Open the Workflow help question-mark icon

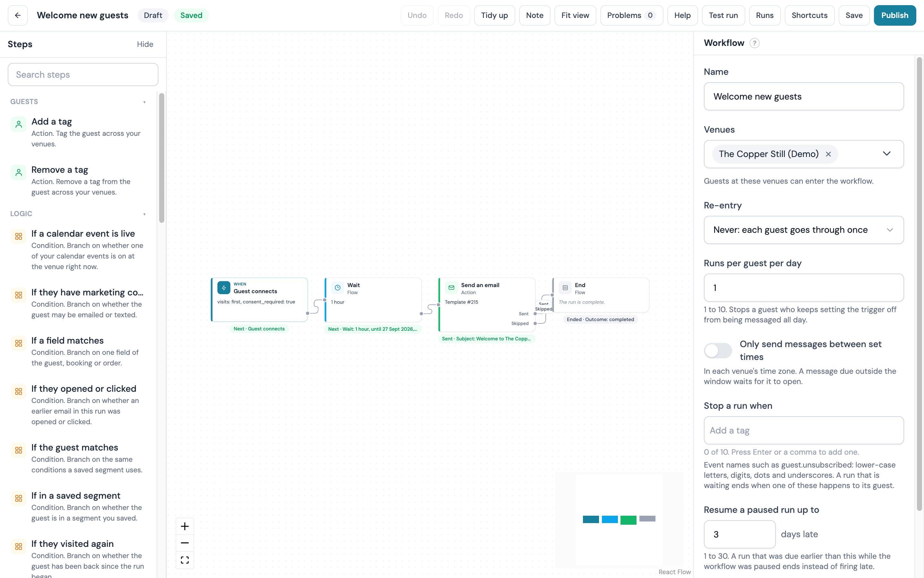click(754, 43)
